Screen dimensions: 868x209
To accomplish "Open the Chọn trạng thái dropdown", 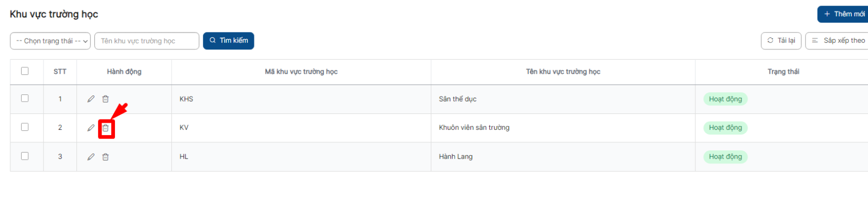I will pyautogui.click(x=50, y=41).
